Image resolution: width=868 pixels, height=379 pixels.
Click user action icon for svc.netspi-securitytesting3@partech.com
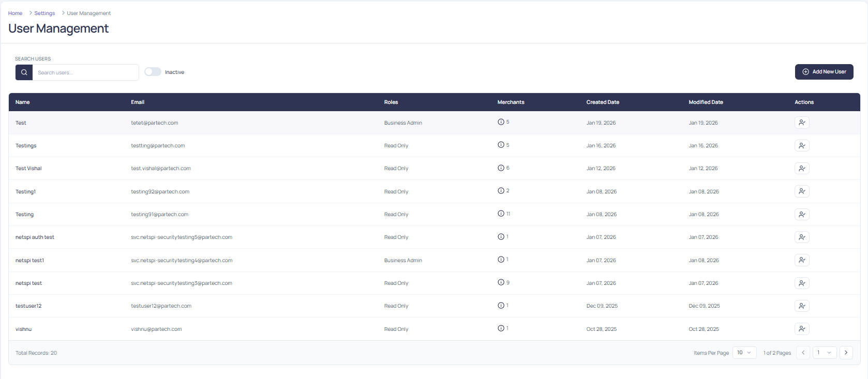coord(802,283)
